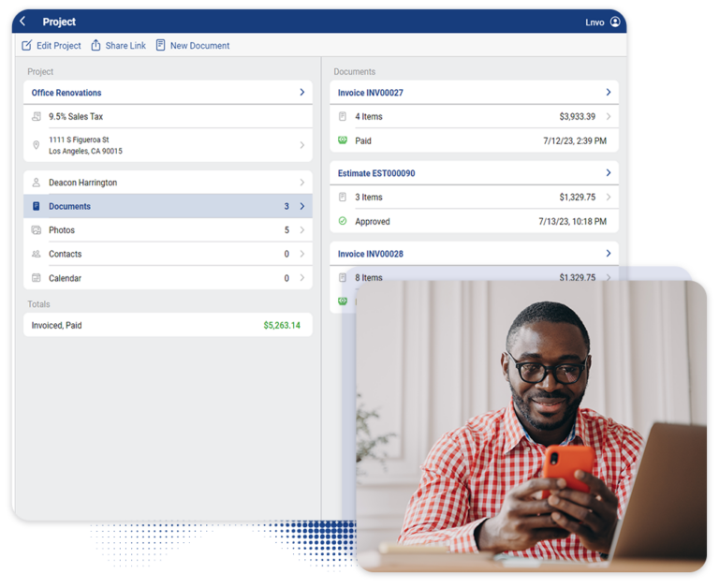The image size is (719, 588).
Task: Open Deacon Harrington chevron
Action: point(302,183)
